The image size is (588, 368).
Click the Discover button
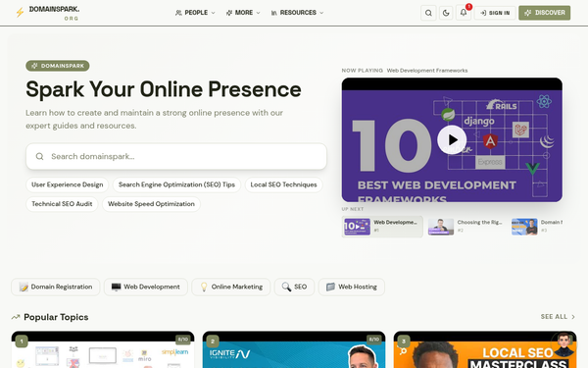[x=545, y=13]
